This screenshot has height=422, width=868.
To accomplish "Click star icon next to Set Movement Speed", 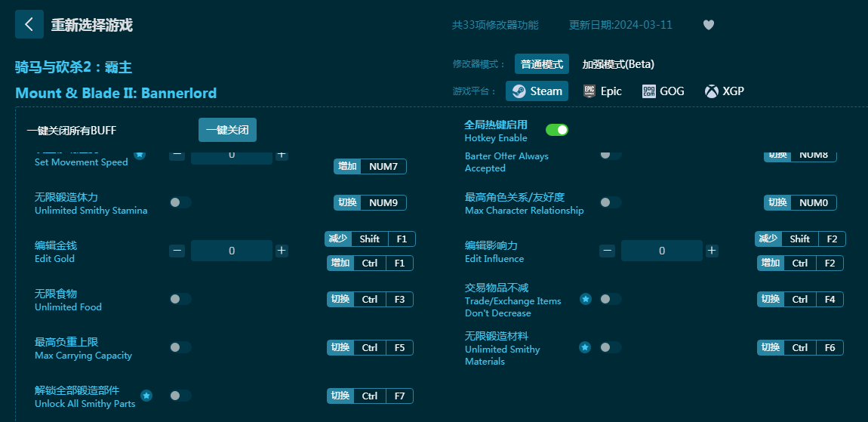I will 140,155.
